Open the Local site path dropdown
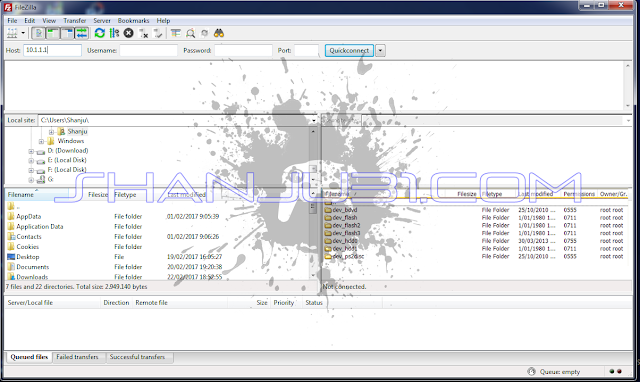This screenshot has width=640, height=382. pos(314,120)
